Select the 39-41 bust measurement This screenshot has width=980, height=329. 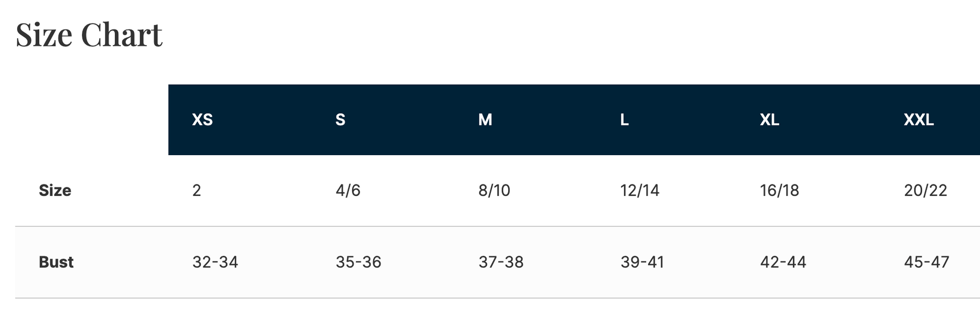tap(642, 262)
